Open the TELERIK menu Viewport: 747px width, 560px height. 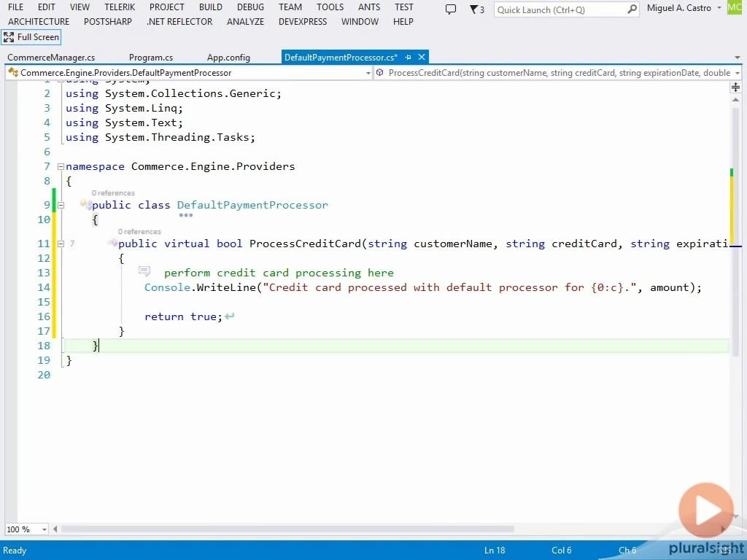pyautogui.click(x=120, y=7)
